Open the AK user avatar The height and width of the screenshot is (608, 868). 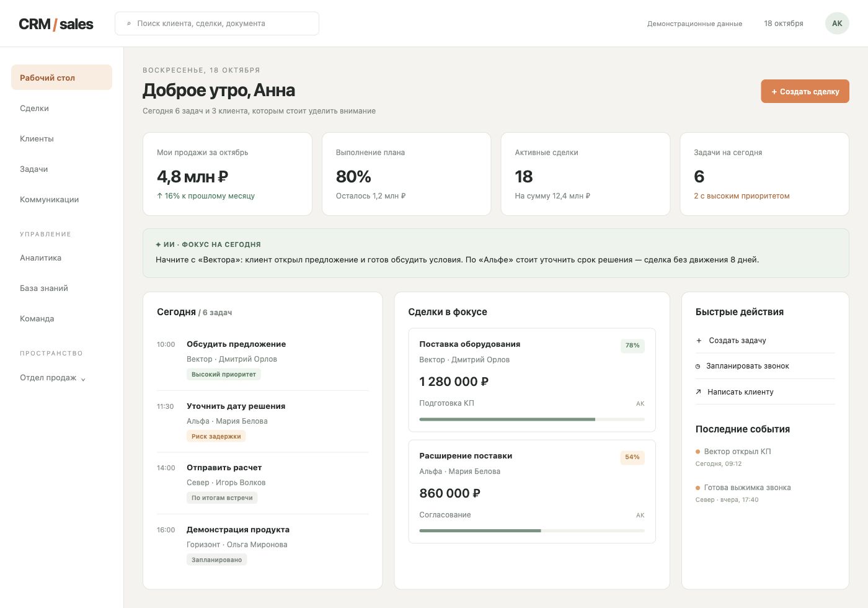coord(837,24)
